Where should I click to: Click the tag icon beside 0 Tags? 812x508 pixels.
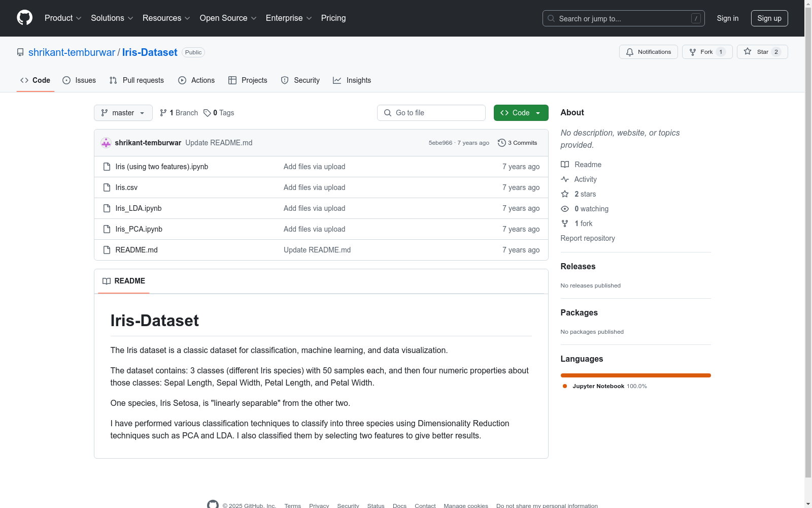(207, 113)
